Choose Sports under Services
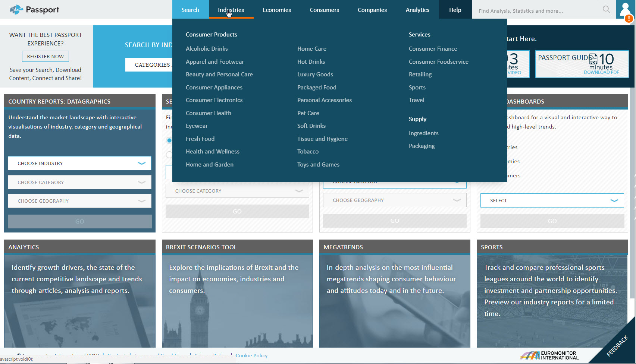Screen dimensions: 636x364 coord(417,88)
